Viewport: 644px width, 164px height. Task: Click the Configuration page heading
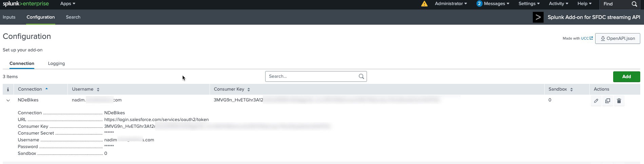(27, 37)
